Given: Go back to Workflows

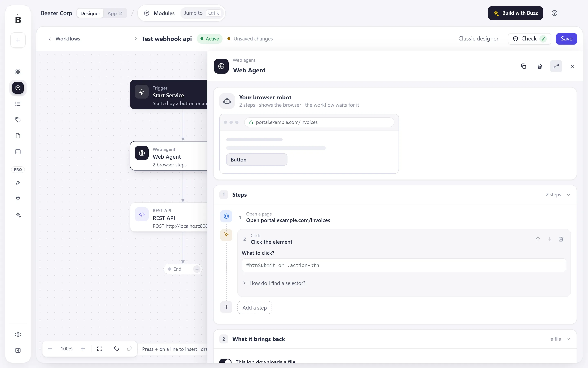Looking at the screenshot, I should (x=64, y=39).
